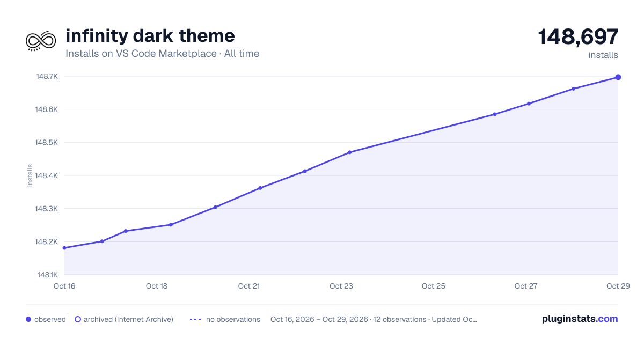The width and height of the screenshot is (644, 338).
Task: Click the date range and observations text
Action: click(374, 319)
